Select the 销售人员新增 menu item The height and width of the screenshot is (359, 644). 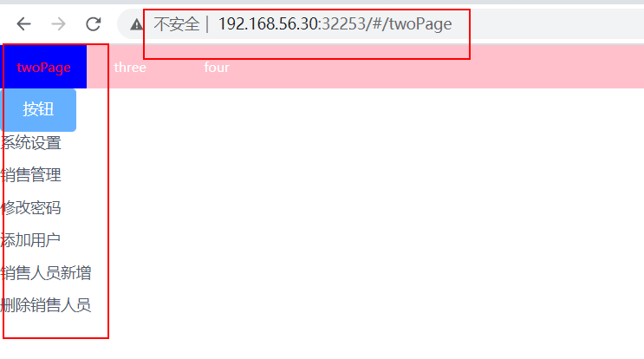[46, 273]
